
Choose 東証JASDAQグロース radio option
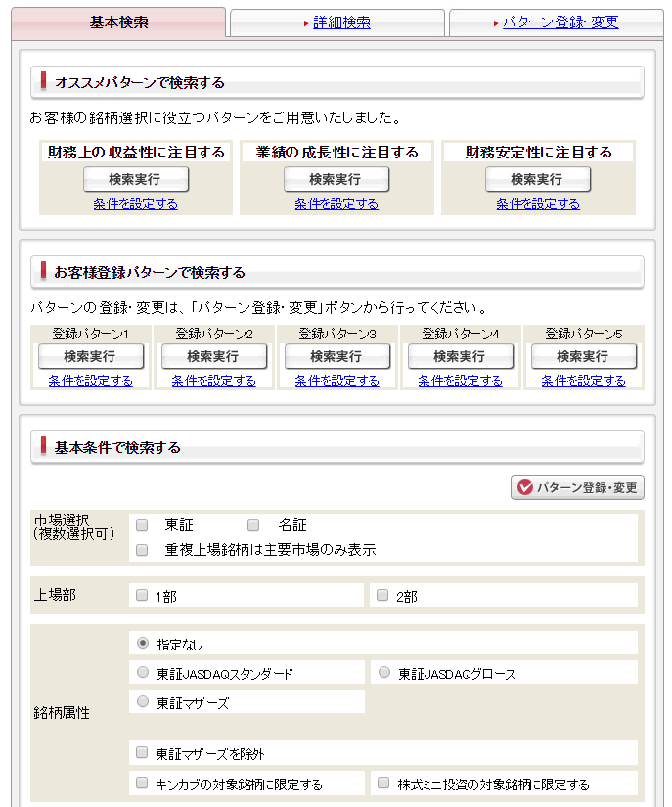[384, 673]
